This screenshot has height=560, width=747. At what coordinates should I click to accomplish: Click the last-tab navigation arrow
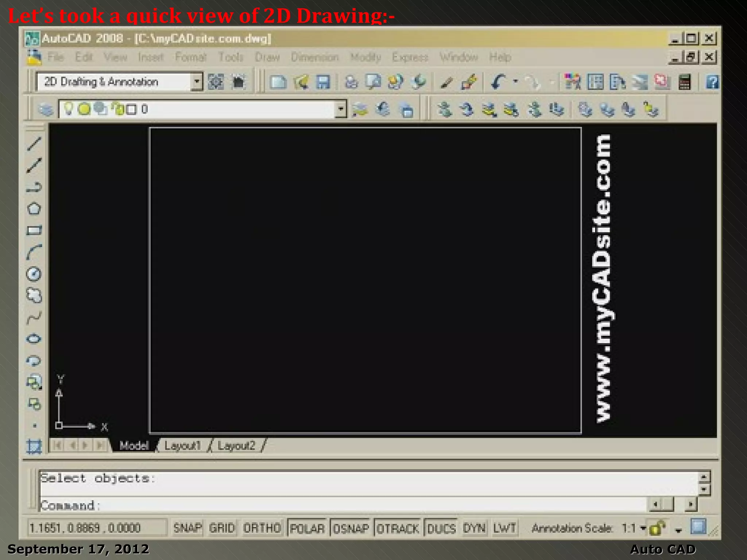pyautogui.click(x=100, y=446)
